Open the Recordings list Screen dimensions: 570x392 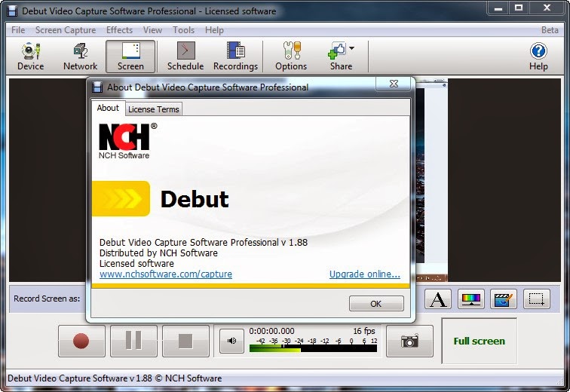235,57
